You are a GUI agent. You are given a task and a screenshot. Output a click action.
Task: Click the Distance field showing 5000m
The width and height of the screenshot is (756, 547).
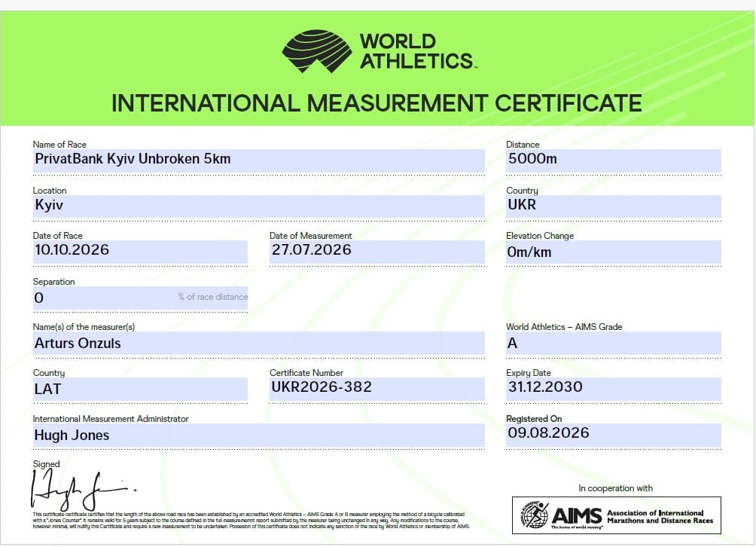coord(613,160)
